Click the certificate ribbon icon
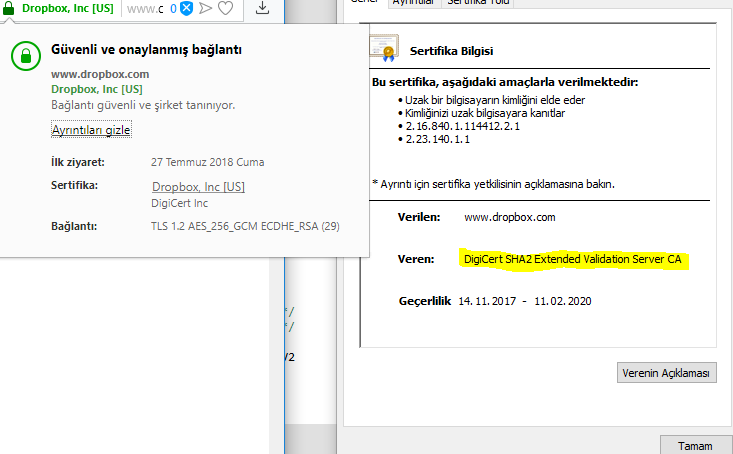Image resolution: width=733 pixels, height=454 pixels. (384, 48)
